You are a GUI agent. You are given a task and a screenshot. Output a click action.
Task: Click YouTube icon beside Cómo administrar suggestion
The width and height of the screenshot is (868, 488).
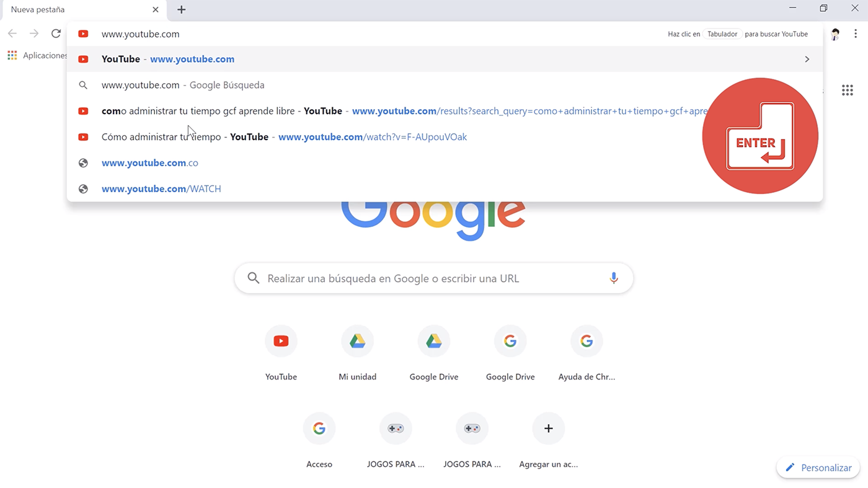83,137
